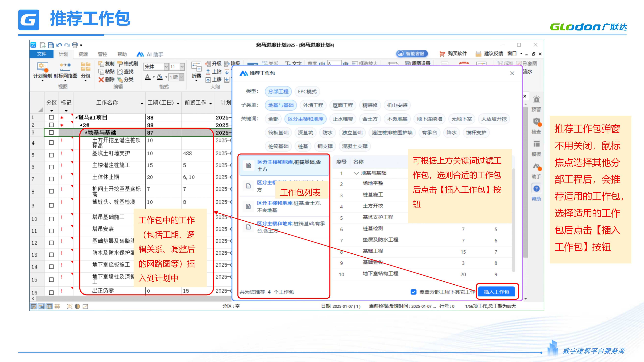Image resolution: width=644 pixels, height=362 pixels.
Task: Click the 建议反馈 link
Action: pyautogui.click(x=490, y=53)
